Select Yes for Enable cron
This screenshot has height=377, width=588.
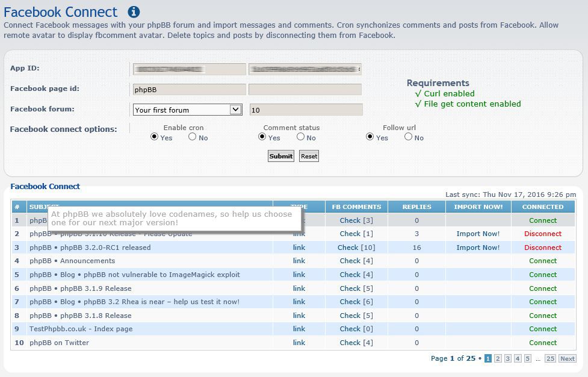pos(155,137)
